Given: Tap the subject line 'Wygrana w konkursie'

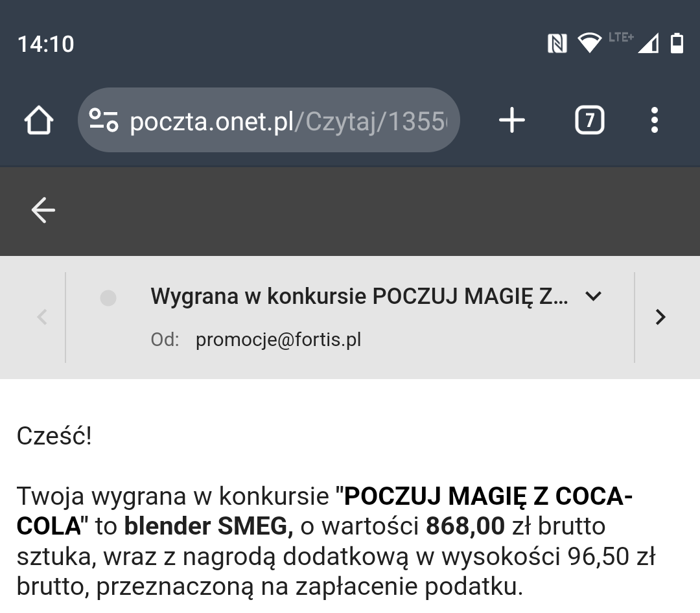Looking at the screenshot, I should pos(359,297).
